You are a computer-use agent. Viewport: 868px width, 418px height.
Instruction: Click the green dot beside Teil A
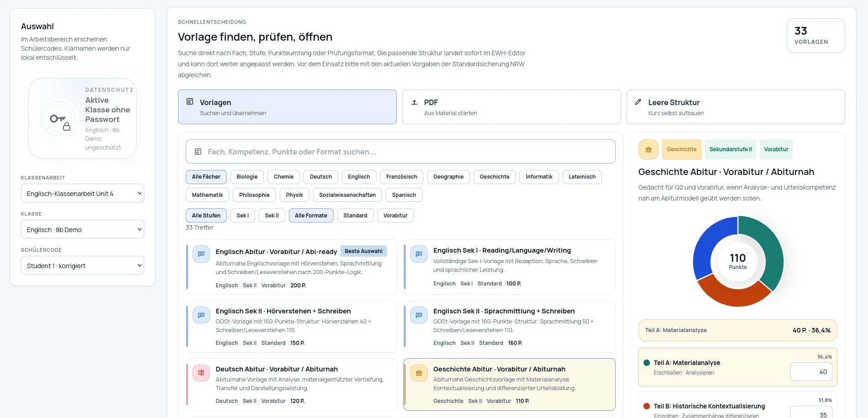[647, 363]
